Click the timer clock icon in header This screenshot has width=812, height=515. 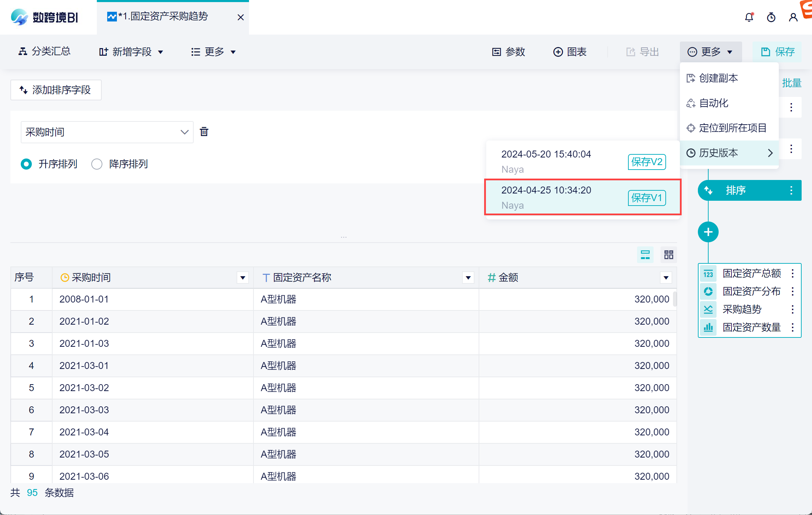coord(771,17)
